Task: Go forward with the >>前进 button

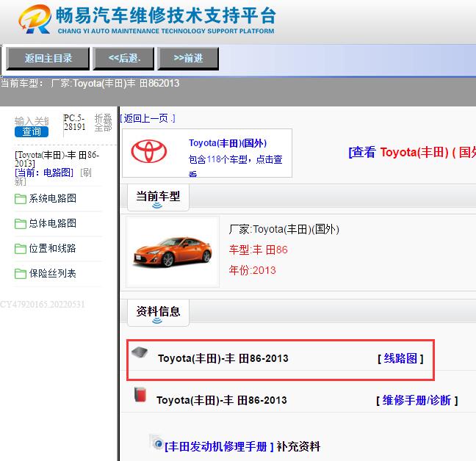Action: 188,58
